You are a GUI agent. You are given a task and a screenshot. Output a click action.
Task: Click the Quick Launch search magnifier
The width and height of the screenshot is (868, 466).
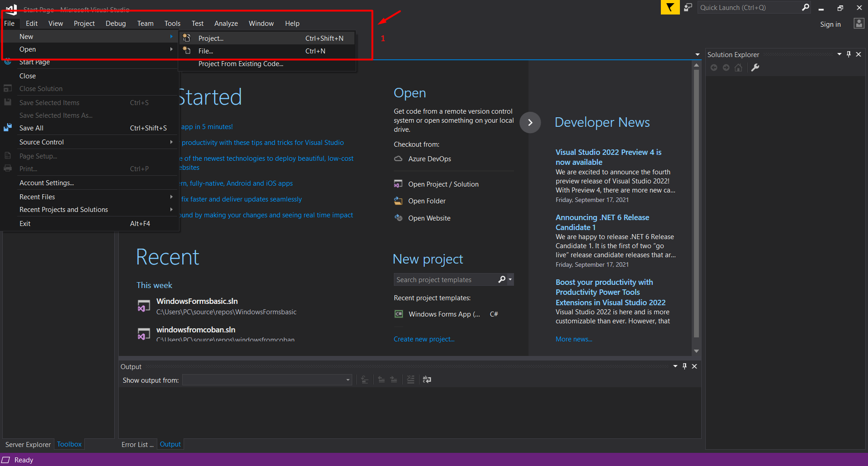805,7
